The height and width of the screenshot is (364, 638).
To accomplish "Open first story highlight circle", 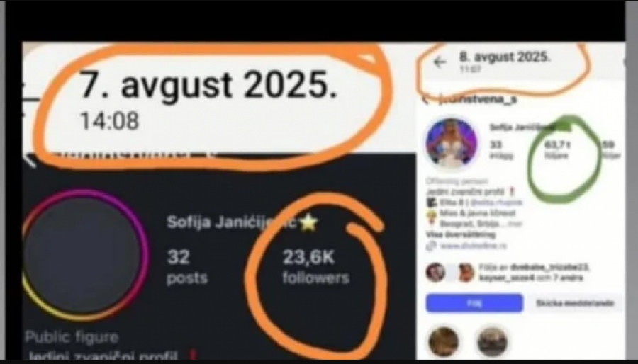I will 443,342.
